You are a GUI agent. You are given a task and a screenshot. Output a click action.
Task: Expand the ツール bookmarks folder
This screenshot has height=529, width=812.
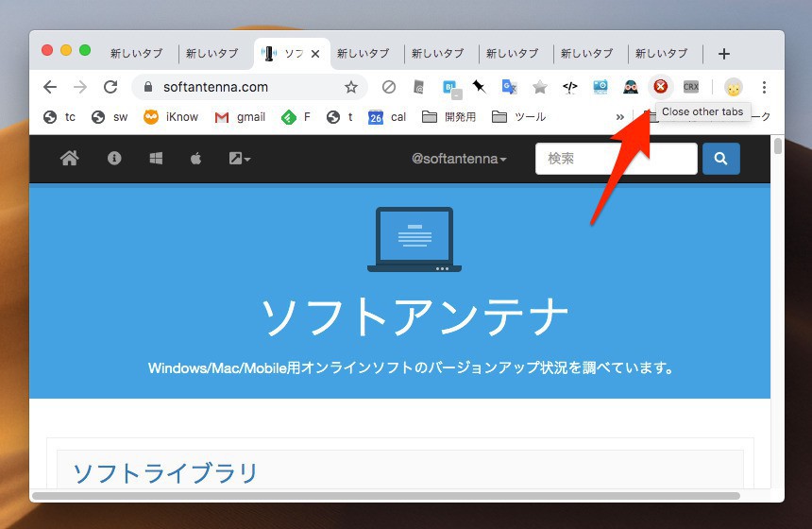(518, 117)
